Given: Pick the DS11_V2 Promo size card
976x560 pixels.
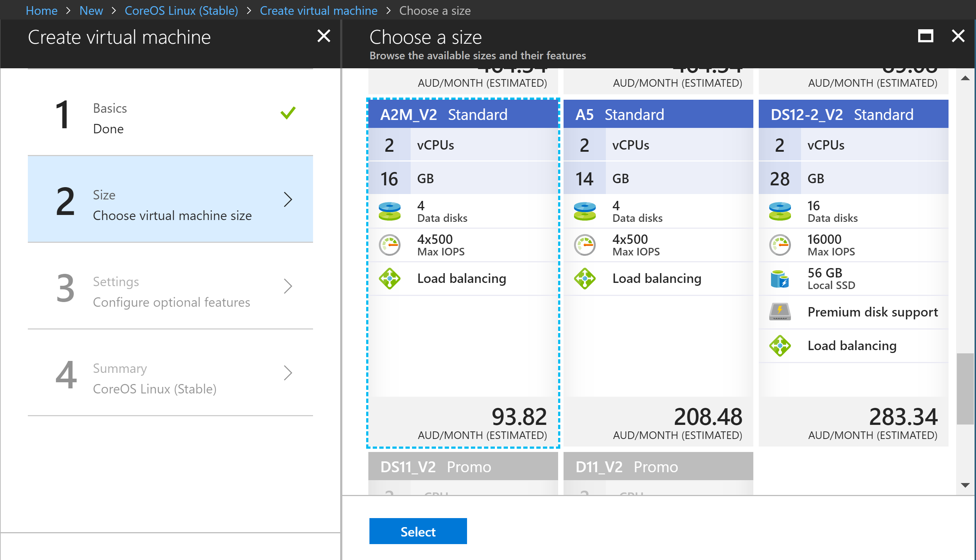Looking at the screenshot, I should (x=462, y=466).
